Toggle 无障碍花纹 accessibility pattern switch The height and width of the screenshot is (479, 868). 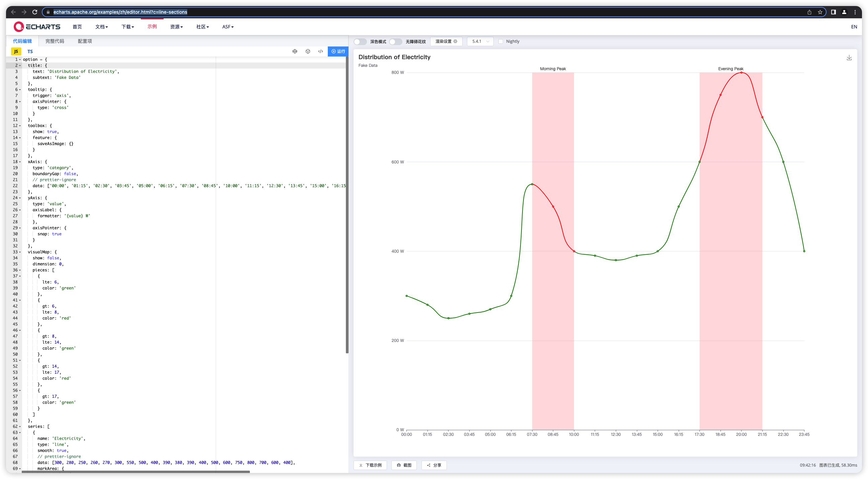tap(396, 41)
